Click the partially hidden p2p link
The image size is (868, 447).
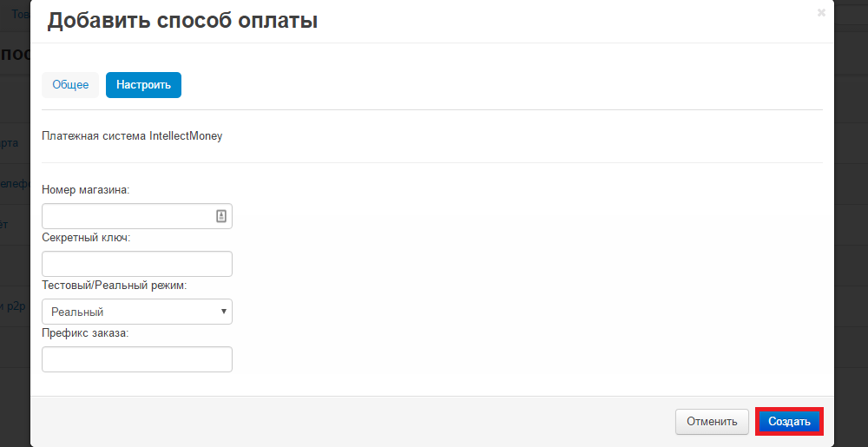[x=15, y=306]
